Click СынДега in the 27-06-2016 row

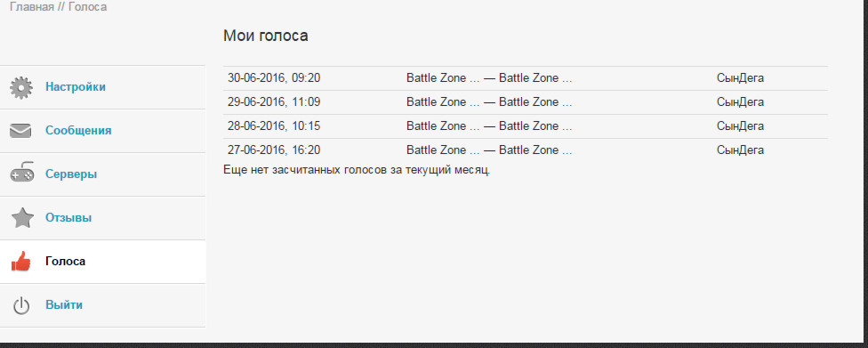(x=740, y=150)
